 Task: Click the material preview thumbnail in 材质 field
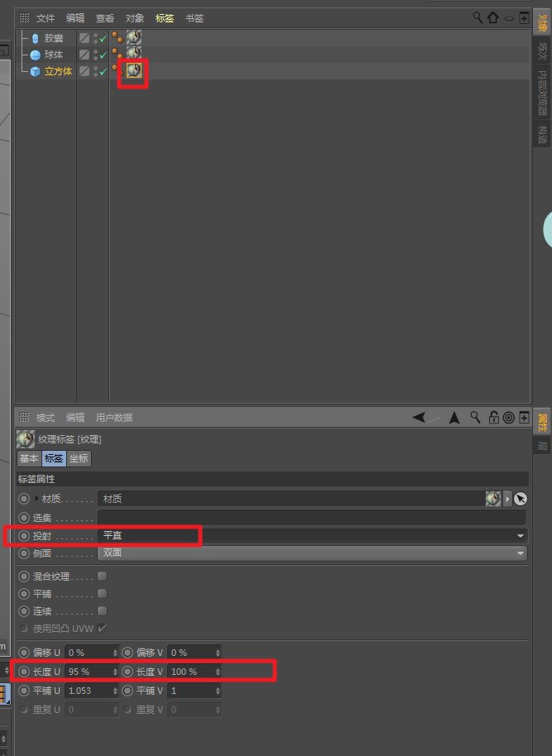pos(493,499)
